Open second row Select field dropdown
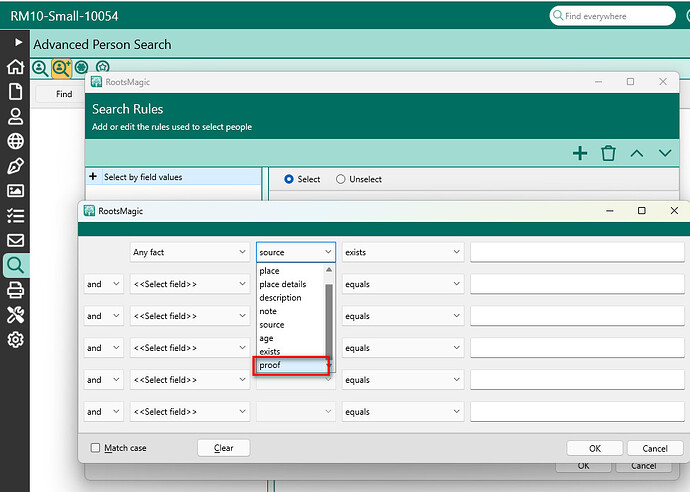Viewport: 690px width, 492px height. pyautogui.click(x=190, y=284)
